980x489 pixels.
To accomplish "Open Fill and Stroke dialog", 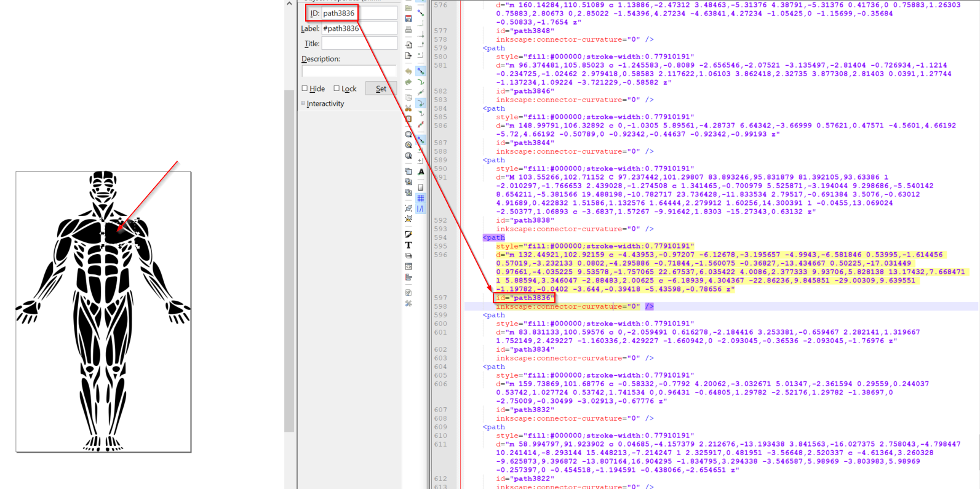I will click(408, 234).
